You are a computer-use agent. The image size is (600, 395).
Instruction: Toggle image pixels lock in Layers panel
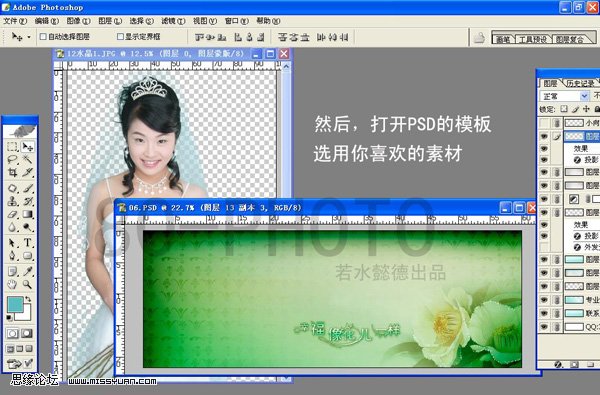pyautogui.click(x=575, y=109)
